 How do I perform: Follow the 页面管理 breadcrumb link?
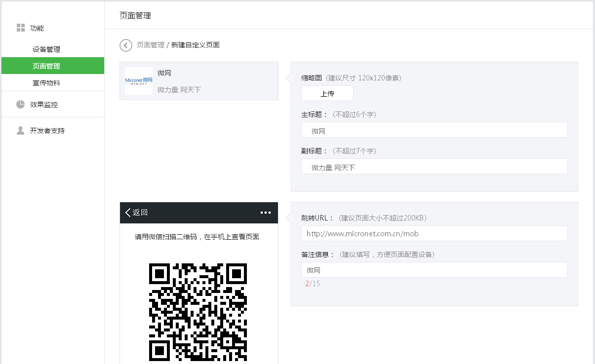coord(151,45)
